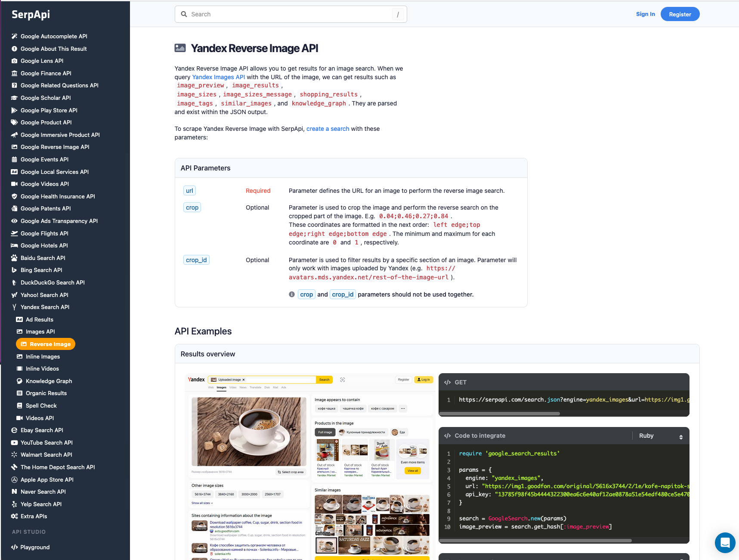Click the Apple App Store API icon
This screenshot has height=560, width=739.
14,480
